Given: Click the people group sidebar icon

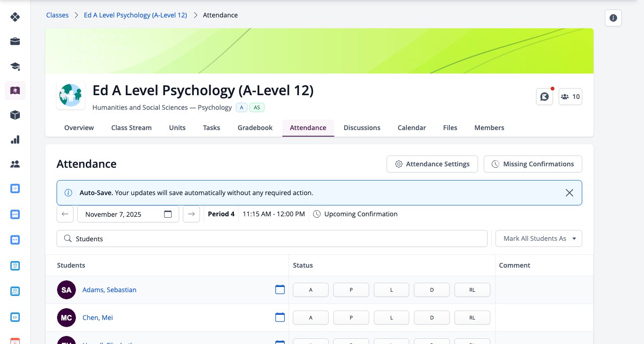Looking at the screenshot, I should click(x=15, y=164).
